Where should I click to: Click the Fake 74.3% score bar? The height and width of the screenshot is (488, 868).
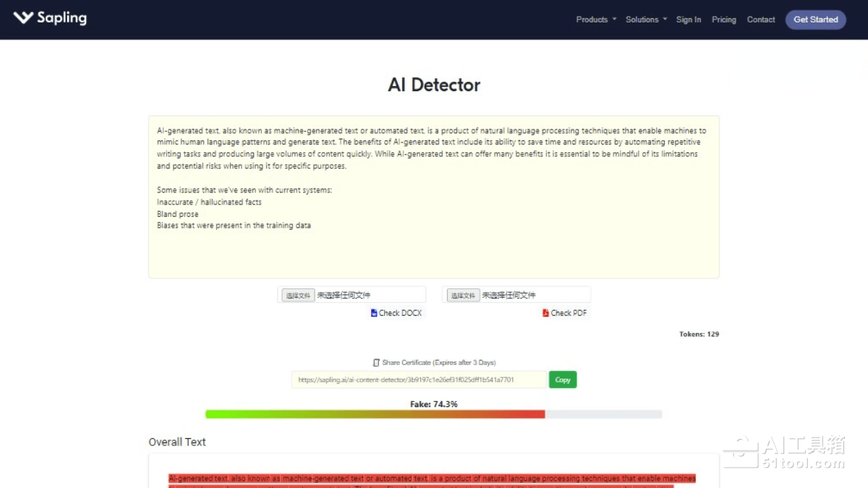[433, 414]
